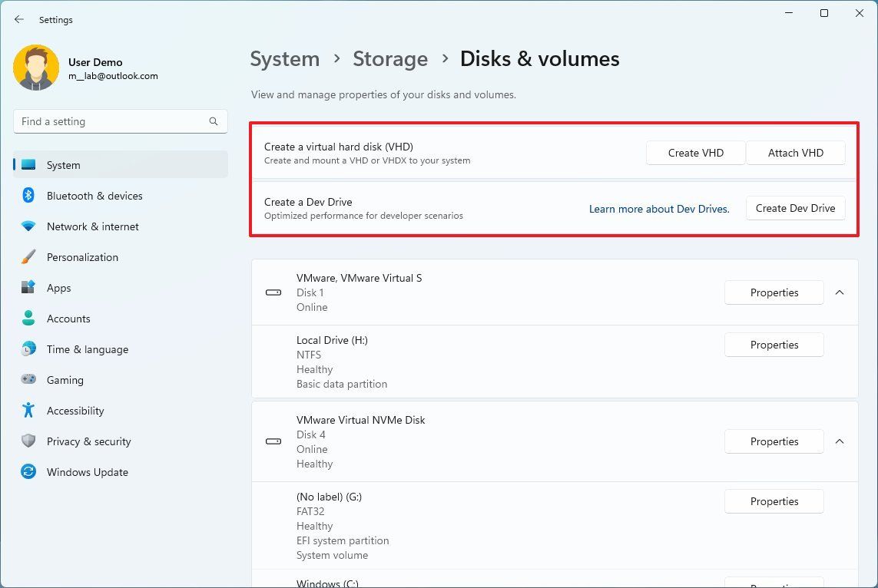
Task: Click the Create VHD button
Action: 694,153
